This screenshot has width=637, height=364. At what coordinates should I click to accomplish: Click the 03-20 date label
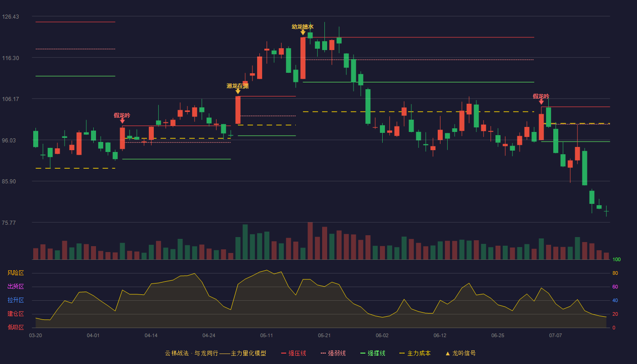pos(35,335)
